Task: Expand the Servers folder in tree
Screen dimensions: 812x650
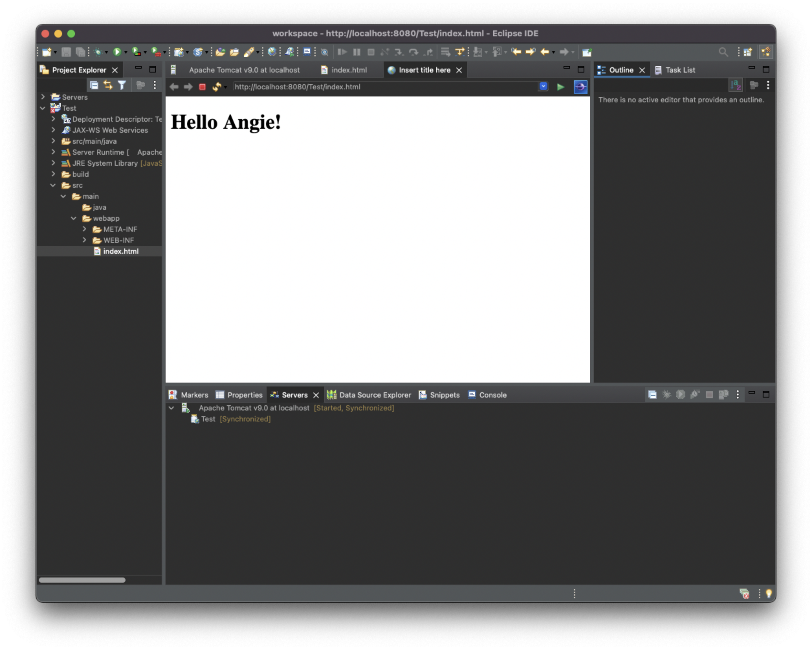Action: pyautogui.click(x=43, y=97)
